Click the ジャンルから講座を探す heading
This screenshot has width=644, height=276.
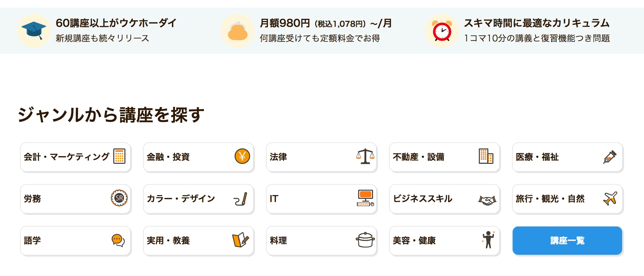111,115
